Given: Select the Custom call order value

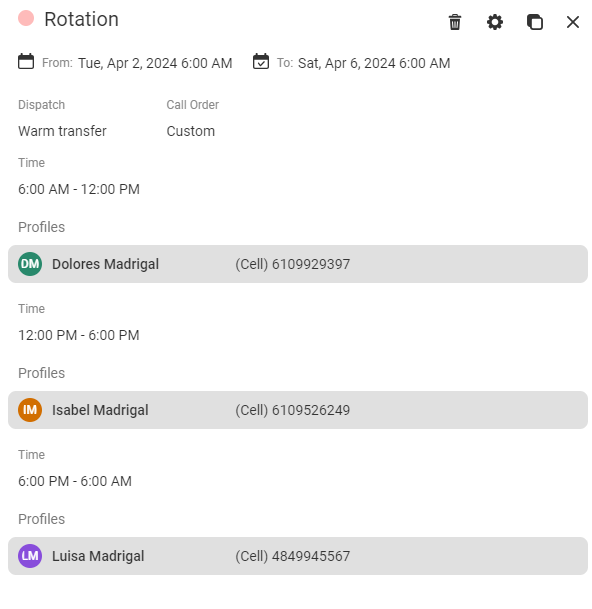Looking at the screenshot, I should [x=191, y=131].
